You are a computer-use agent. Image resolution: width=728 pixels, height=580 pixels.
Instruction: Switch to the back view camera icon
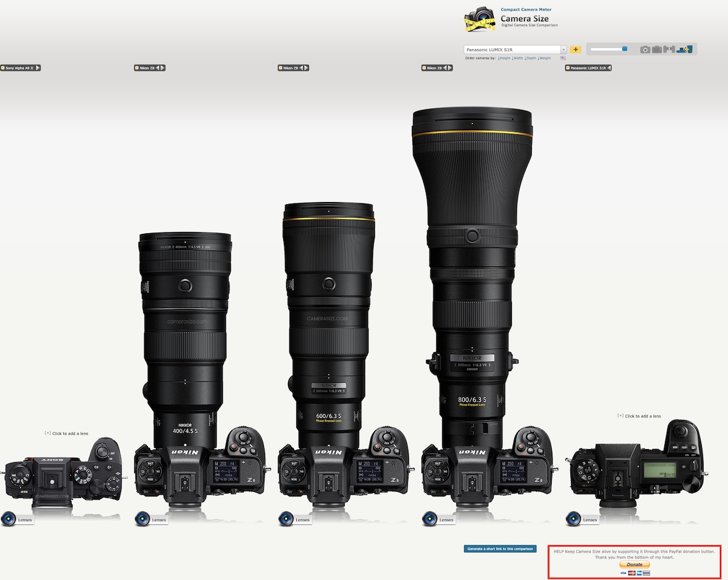tap(657, 50)
